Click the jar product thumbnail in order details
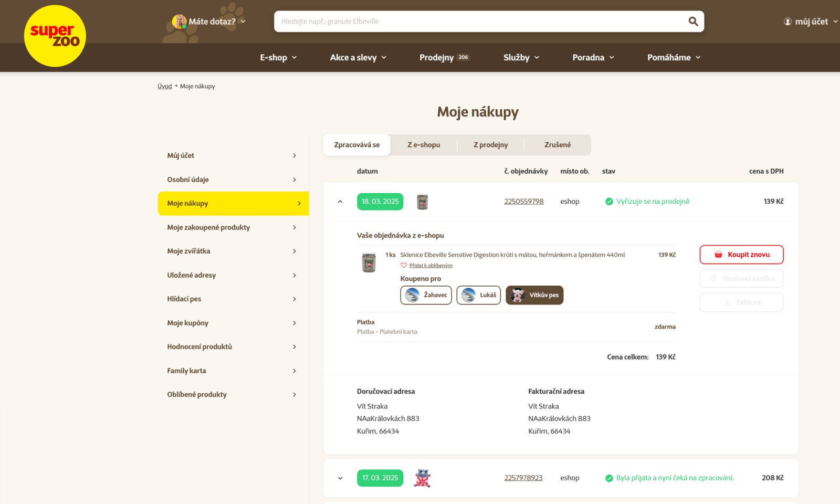This screenshot has width=840, height=504. coord(369,262)
